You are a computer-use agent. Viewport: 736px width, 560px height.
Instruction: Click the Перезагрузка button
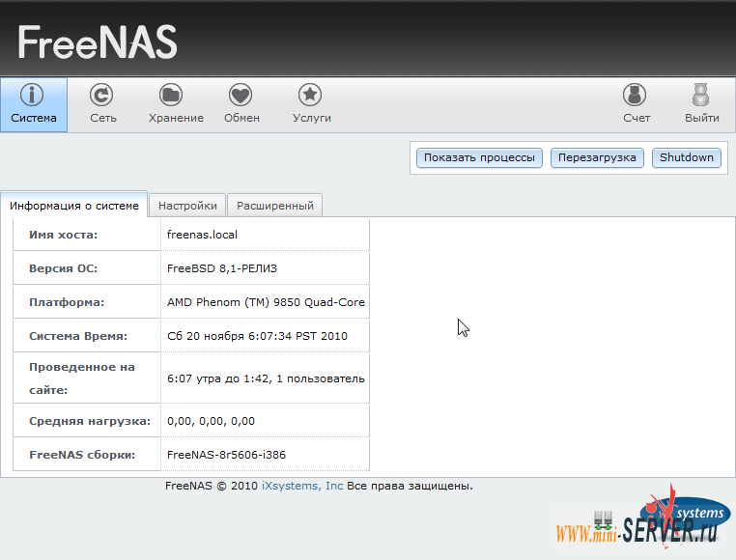[597, 157]
